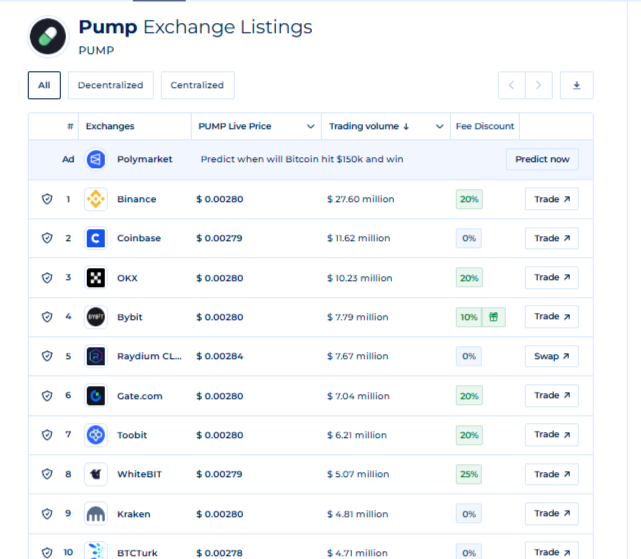This screenshot has height=559, width=641.
Task: Open the Kraken exchange name link
Action: pyautogui.click(x=134, y=514)
